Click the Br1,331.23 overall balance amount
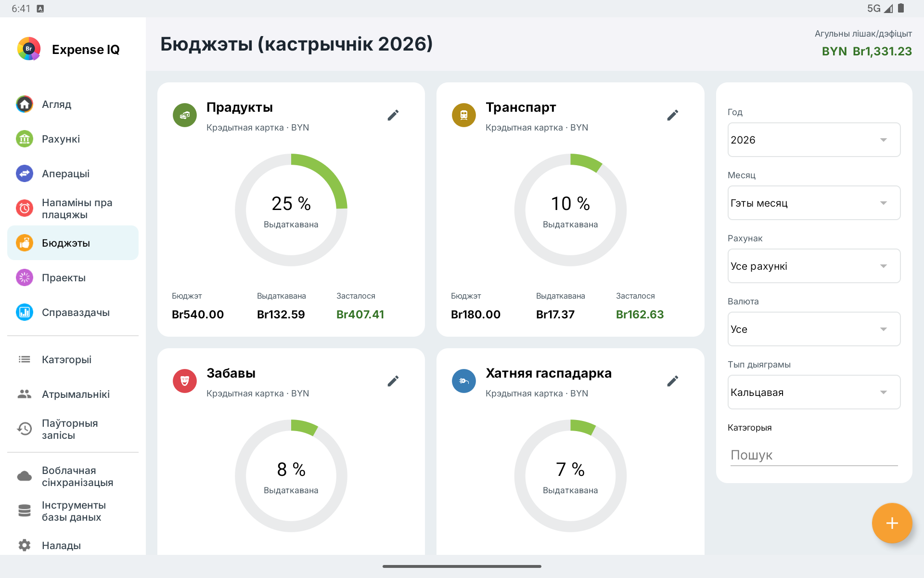The width and height of the screenshot is (924, 578). pos(882,51)
